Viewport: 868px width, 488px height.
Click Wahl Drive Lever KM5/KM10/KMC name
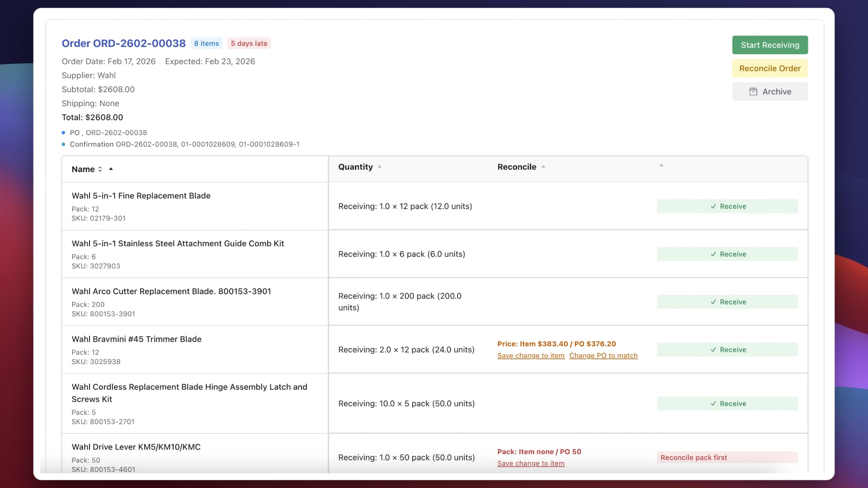[136, 447]
